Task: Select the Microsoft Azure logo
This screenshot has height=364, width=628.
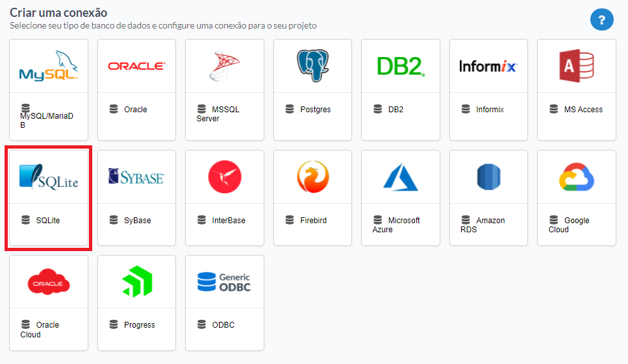Action: coord(401,177)
